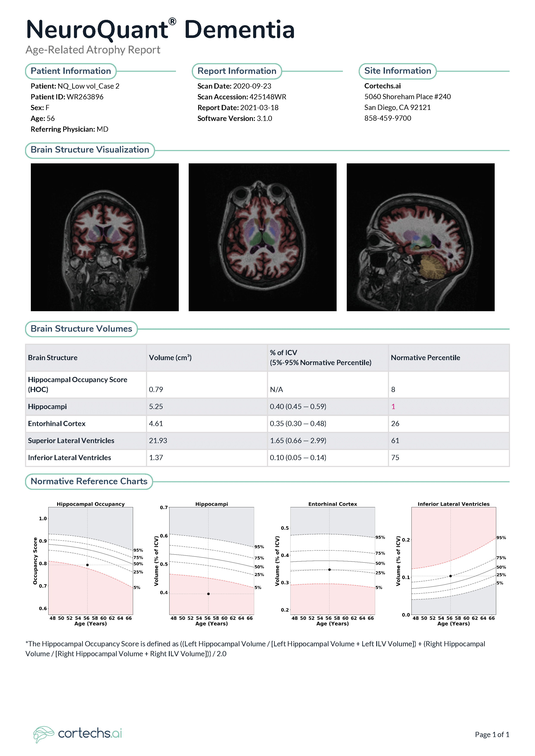The width and height of the screenshot is (535, 756).
Task: Click Referring Physician: MD line
Action: click(x=69, y=129)
